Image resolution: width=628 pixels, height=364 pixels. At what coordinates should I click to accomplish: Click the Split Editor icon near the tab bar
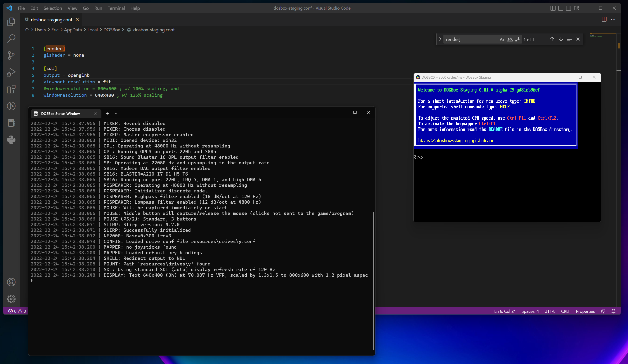604,19
